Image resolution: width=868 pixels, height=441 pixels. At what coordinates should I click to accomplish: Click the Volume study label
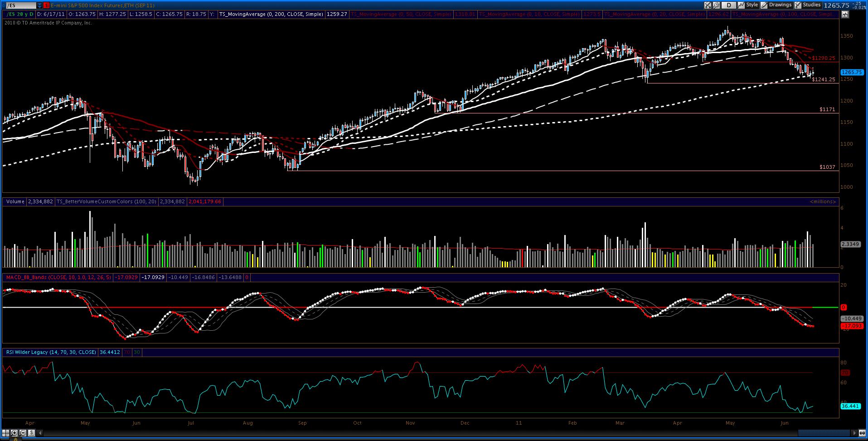pos(15,201)
